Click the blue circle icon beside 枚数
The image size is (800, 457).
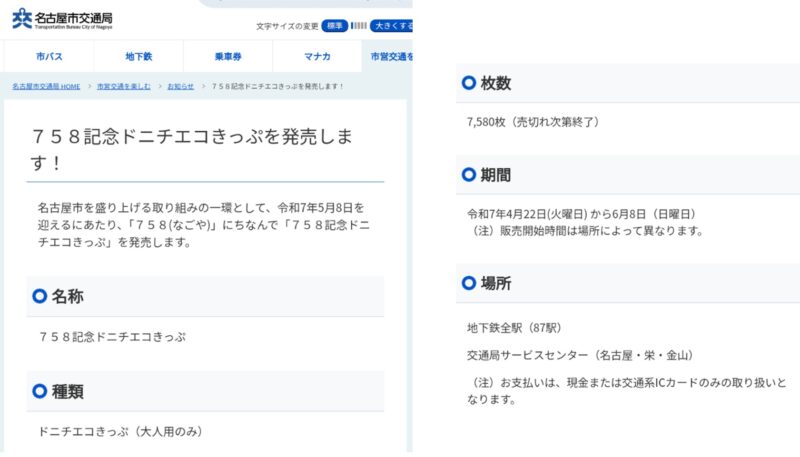pyautogui.click(x=468, y=83)
